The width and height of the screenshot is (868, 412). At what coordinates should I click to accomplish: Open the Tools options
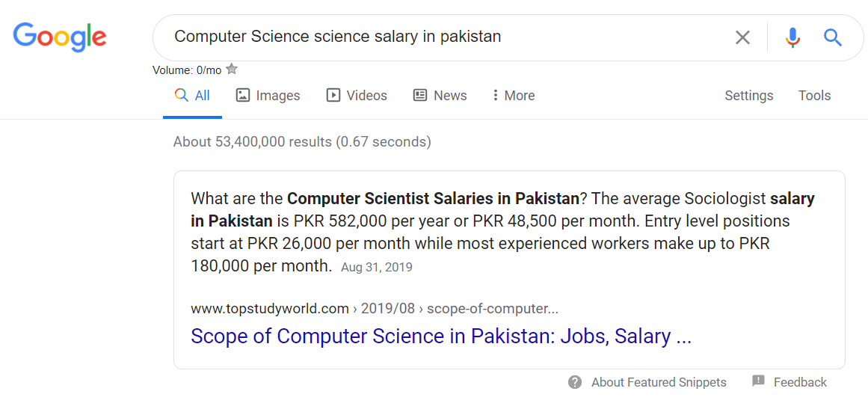[814, 96]
